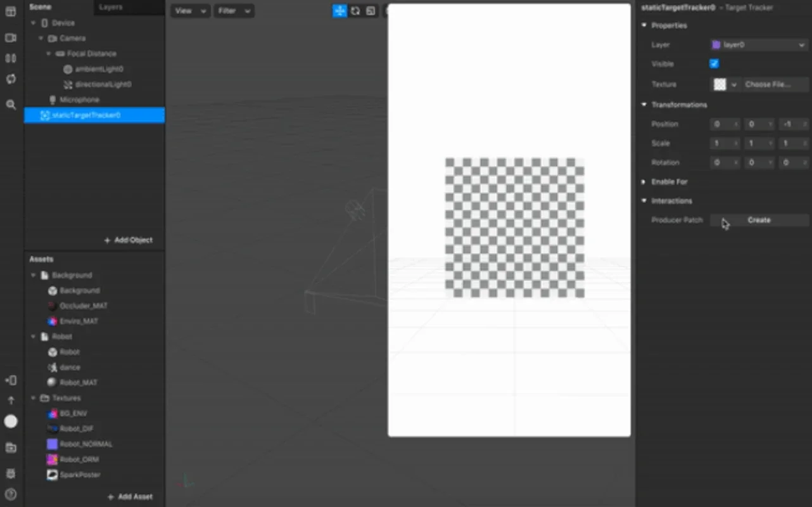812x507 pixels.
Task: Click the Position Z input field
Action: (794, 124)
